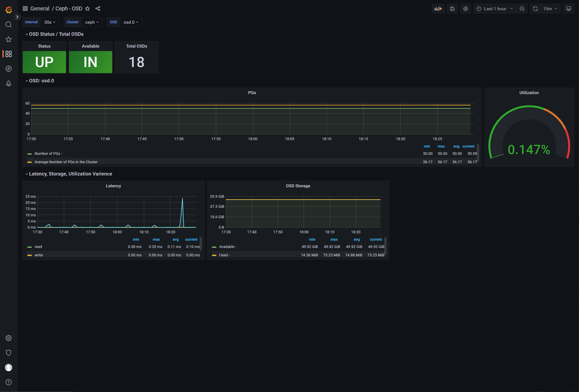Mark the dashboard as favorite with the star
Screen dimensions: 579x392
coord(88,8)
